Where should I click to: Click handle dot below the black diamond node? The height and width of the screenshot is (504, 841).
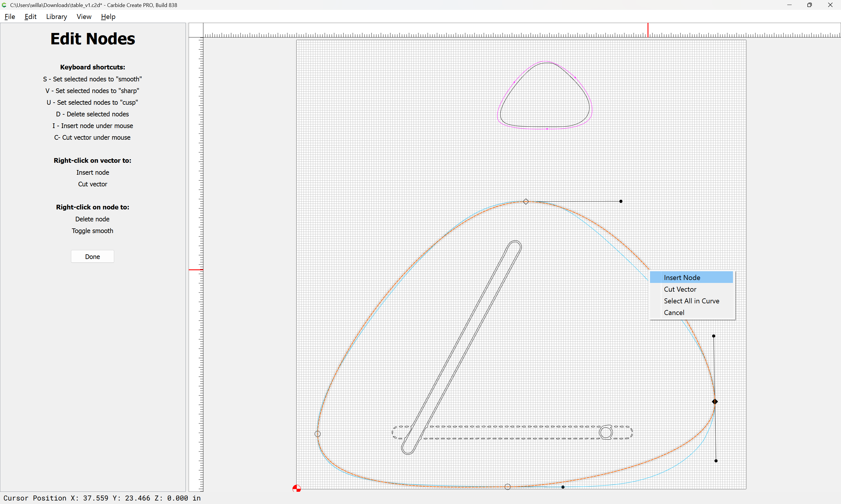coord(716,461)
